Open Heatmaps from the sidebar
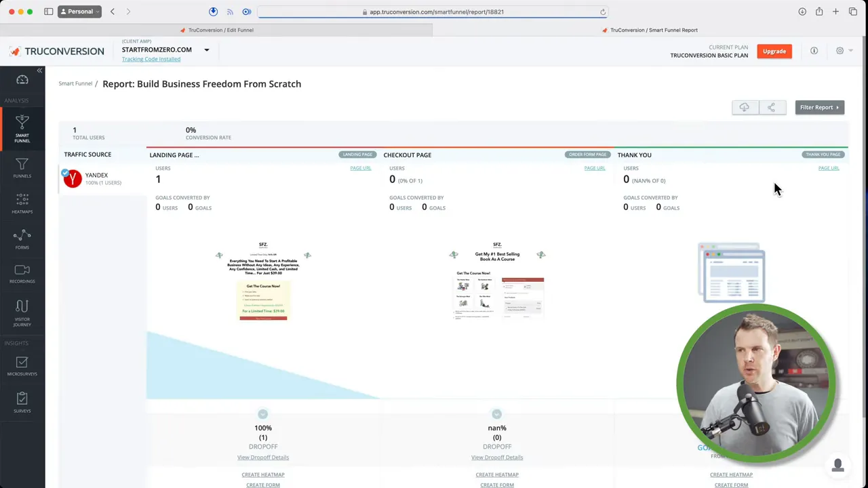Image resolution: width=868 pixels, height=488 pixels. coord(22,203)
